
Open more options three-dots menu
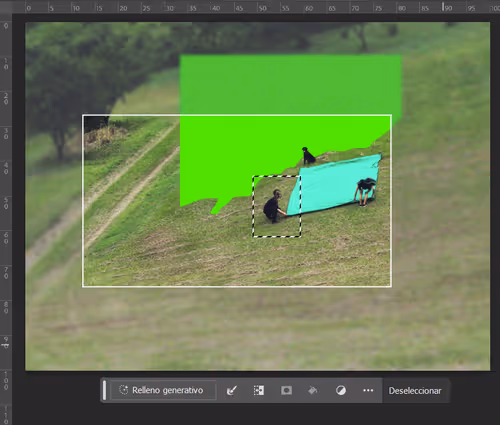[x=368, y=390]
